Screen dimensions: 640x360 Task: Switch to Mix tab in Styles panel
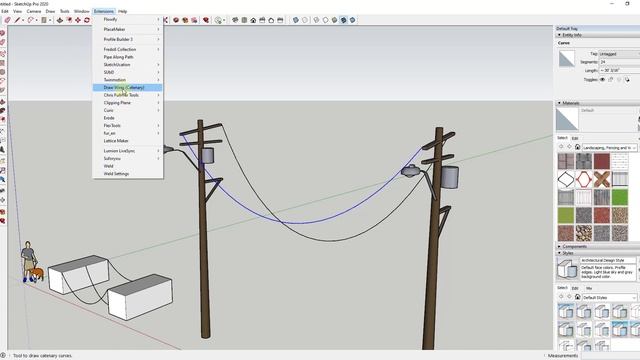pyautogui.click(x=589, y=288)
